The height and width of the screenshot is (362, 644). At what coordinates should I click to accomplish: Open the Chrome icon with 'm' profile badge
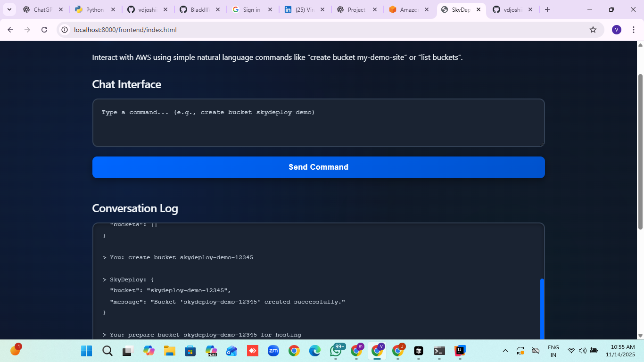pyautogui.click(x=357, y=351)
